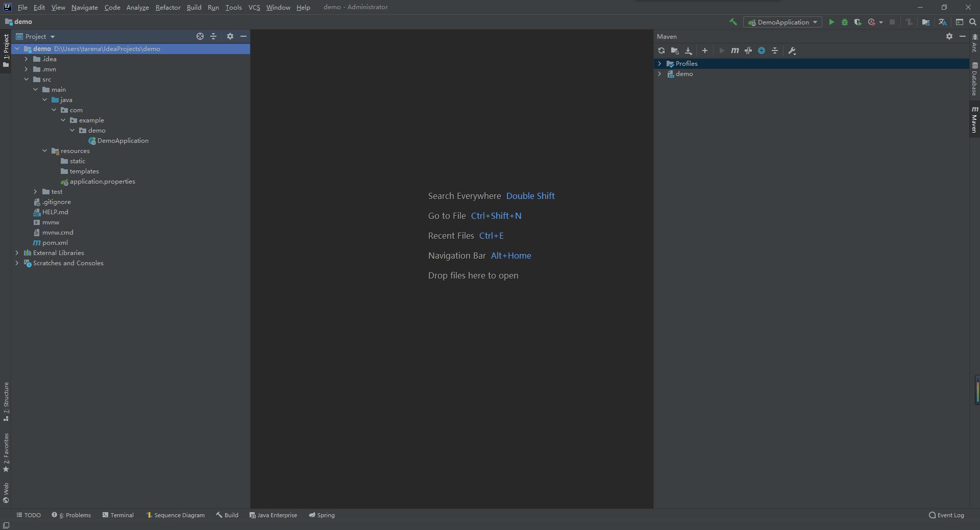Open the Database side tab

pyautogui.click(x=974, y=79)
